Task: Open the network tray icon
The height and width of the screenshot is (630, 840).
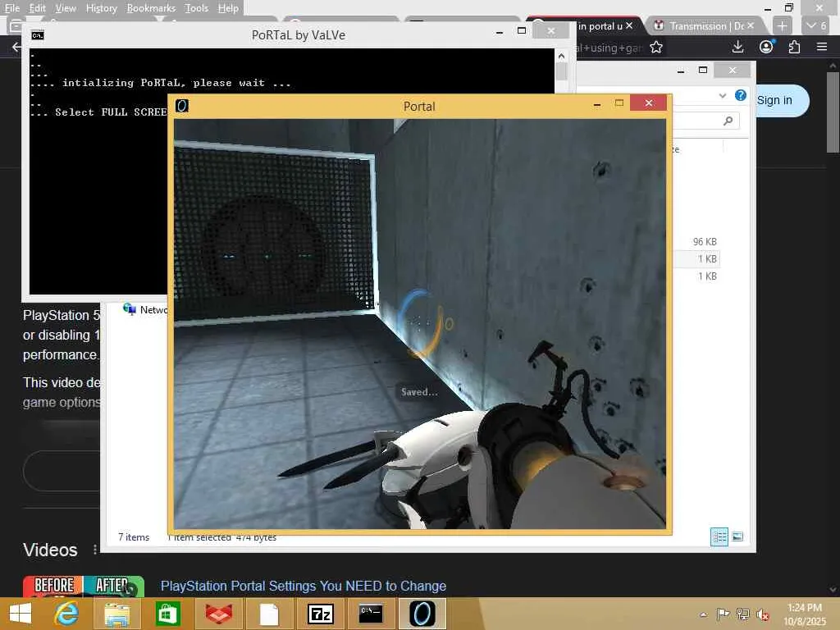Action: [x=743, y=614]
